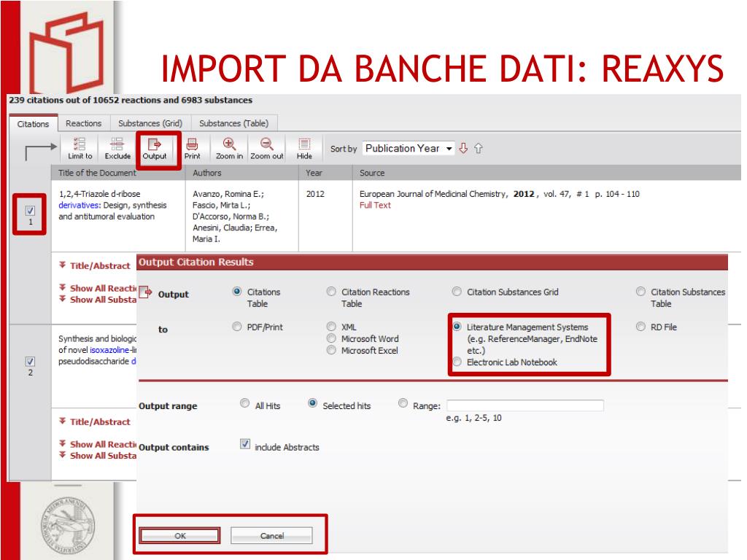Choose XML as output format
Image resolution: width=747 pixels, height=560 pixels.
(331, 327)
